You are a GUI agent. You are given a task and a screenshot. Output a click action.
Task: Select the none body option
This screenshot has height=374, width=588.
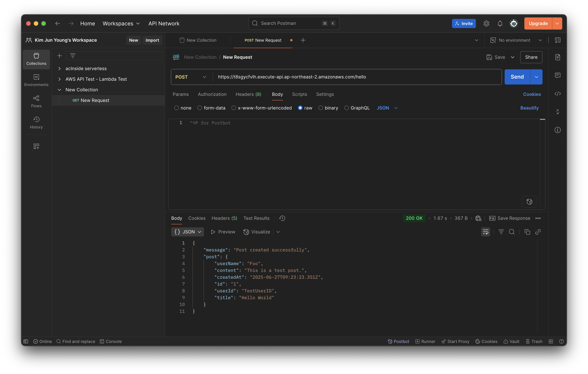point(177,108)
